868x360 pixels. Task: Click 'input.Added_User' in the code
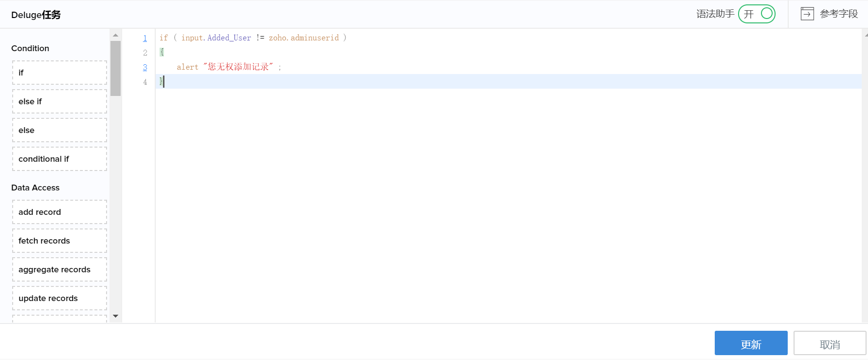pyautogui.click(x=217, y=38)
